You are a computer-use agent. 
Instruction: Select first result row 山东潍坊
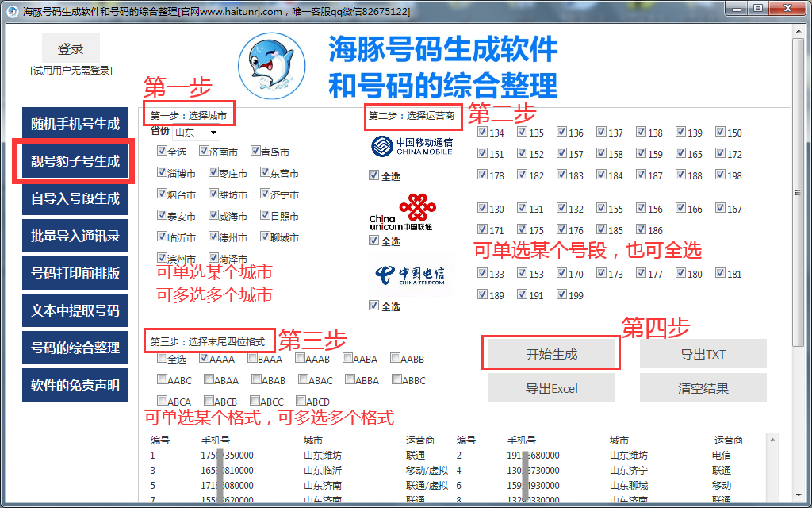coord(322,456)
